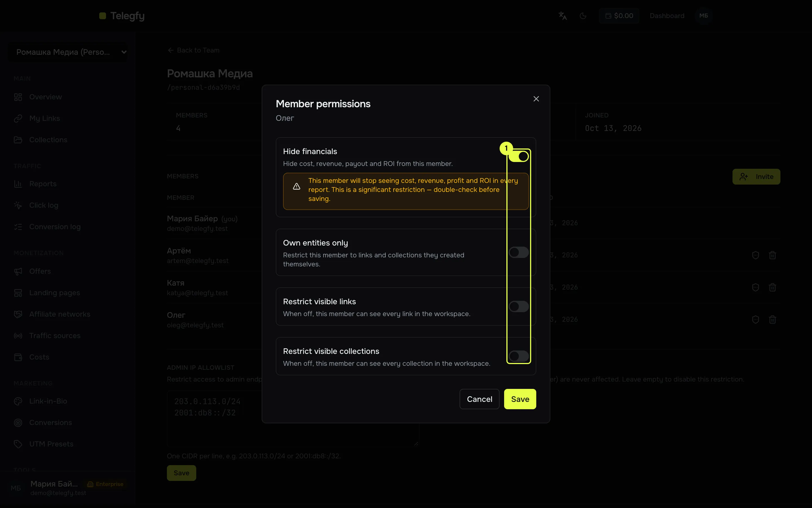Enable Restrict visible collections toggle
The width and height of the screenshot is (812, 508).
519,356
